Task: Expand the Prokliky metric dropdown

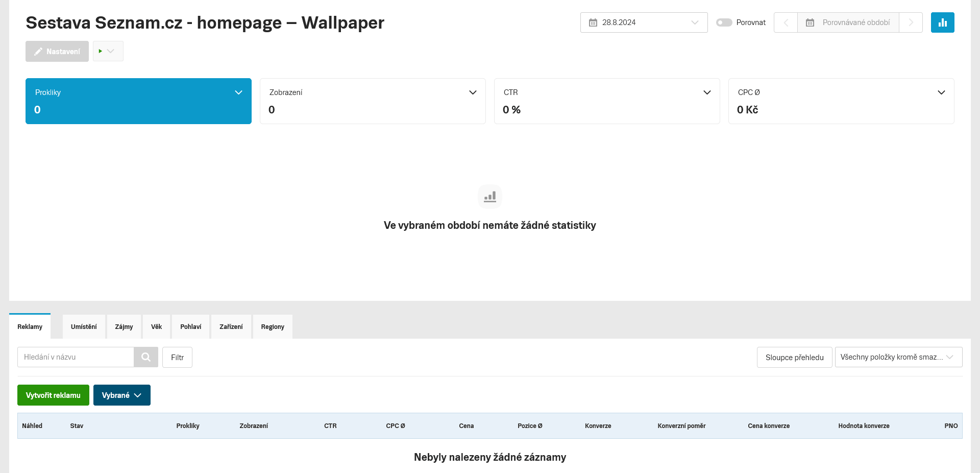Action: [238, 92]
